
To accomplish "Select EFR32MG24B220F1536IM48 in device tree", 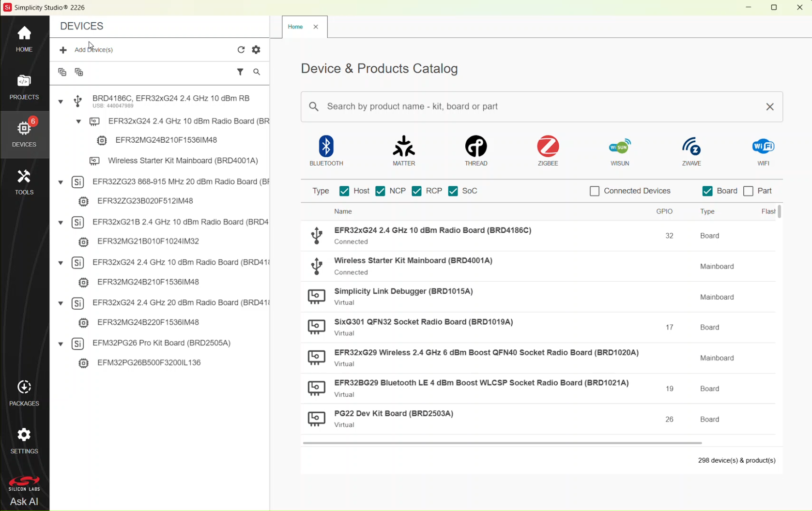I will tap(148, 322).
